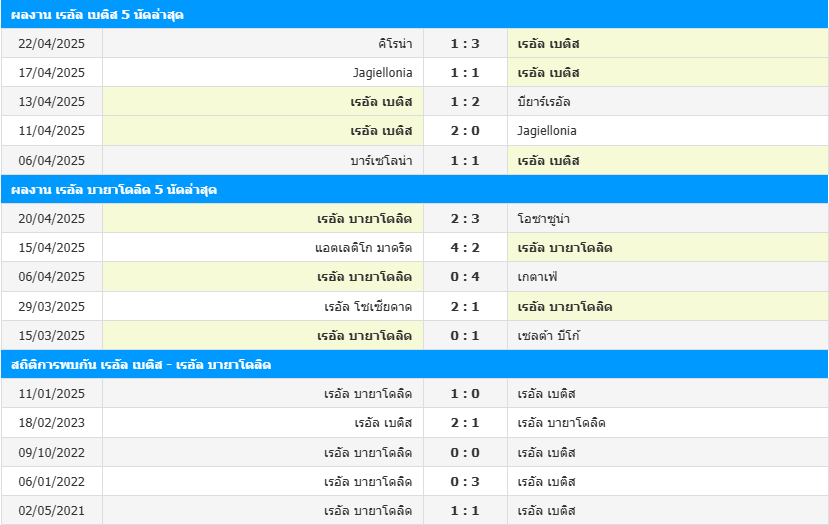Select the 0 : 3 score from 06/01/2022
The height and width of the screenshot is (525, 829).
(x=465, y=482)
